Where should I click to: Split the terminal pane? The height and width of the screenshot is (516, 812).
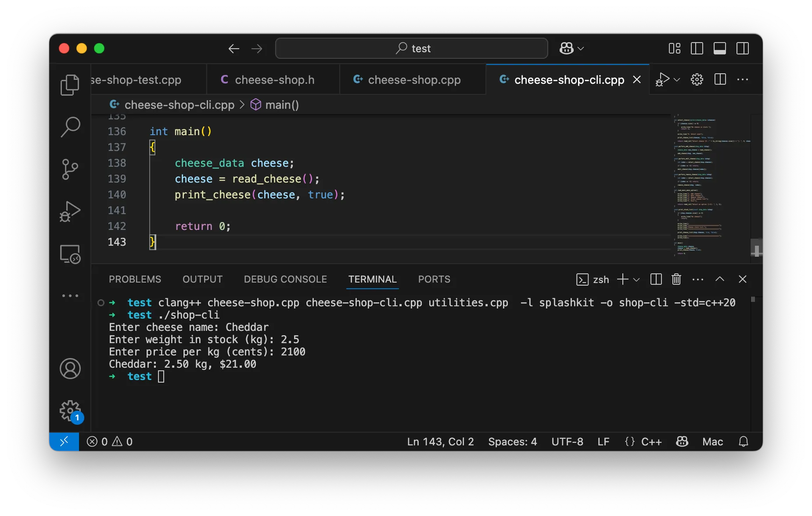[656, 279]
